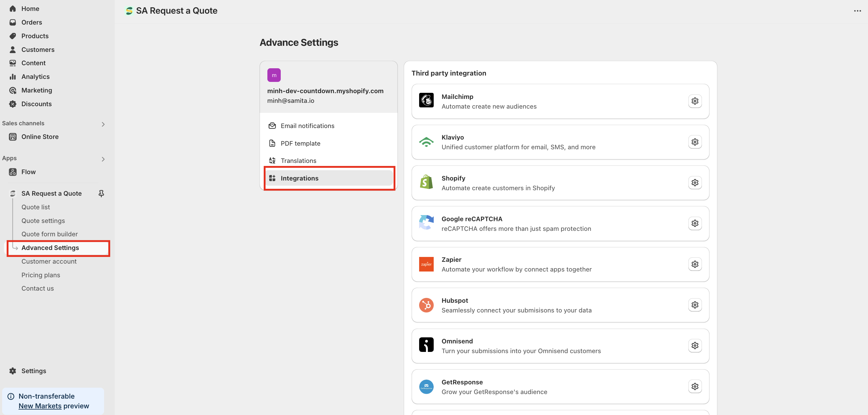Open Mailchimp integration gear settings

pos(694,101)
